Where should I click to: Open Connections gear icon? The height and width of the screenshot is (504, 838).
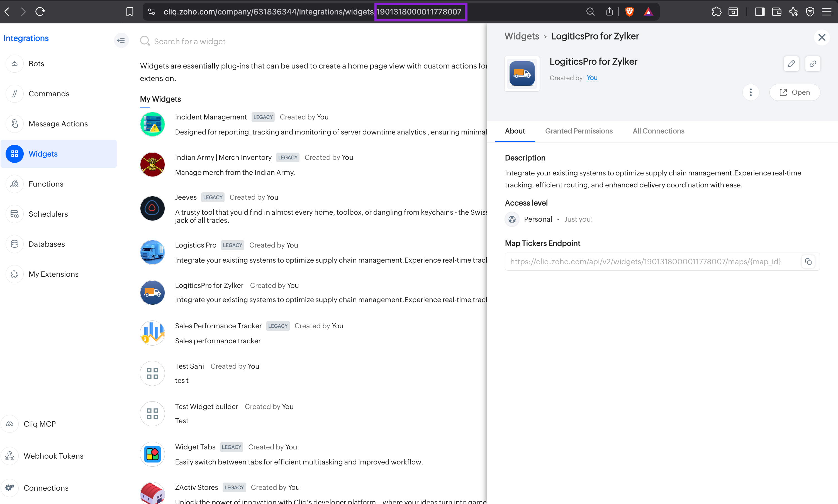(10, 488)
